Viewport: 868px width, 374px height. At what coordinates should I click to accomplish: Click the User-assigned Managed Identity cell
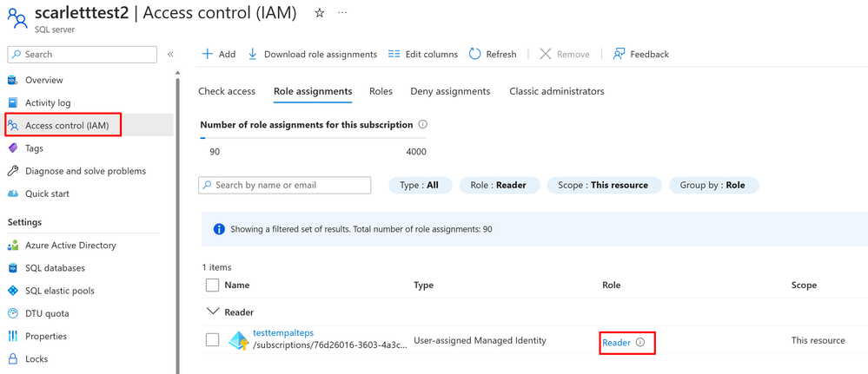point(480,340)
